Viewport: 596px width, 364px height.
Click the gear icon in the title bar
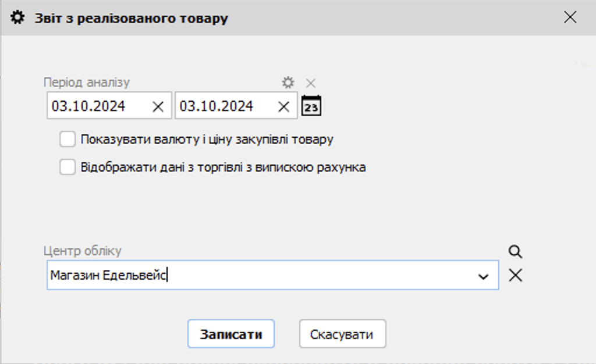18,17
